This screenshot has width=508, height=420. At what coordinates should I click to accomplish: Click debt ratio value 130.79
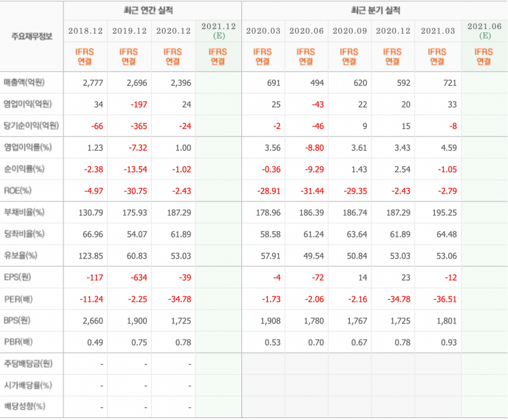(91, 213)
